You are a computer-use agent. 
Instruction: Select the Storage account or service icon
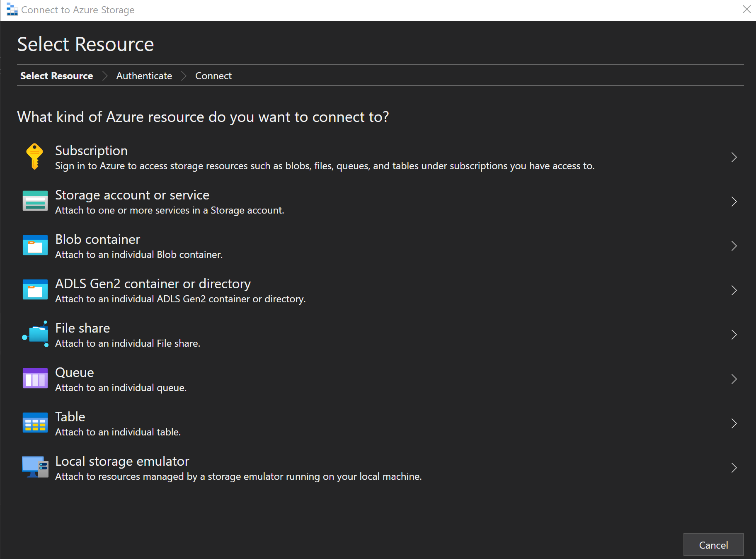(35, 201)
